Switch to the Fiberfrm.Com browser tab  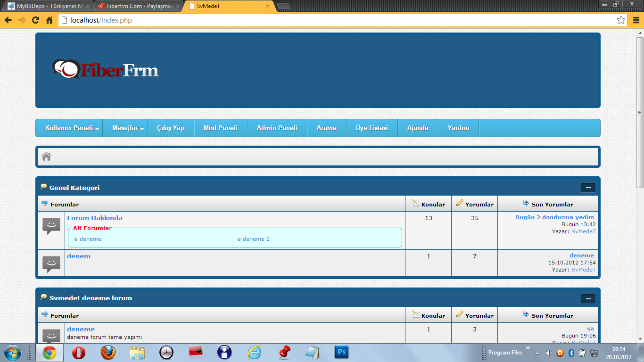pos(137,6)
